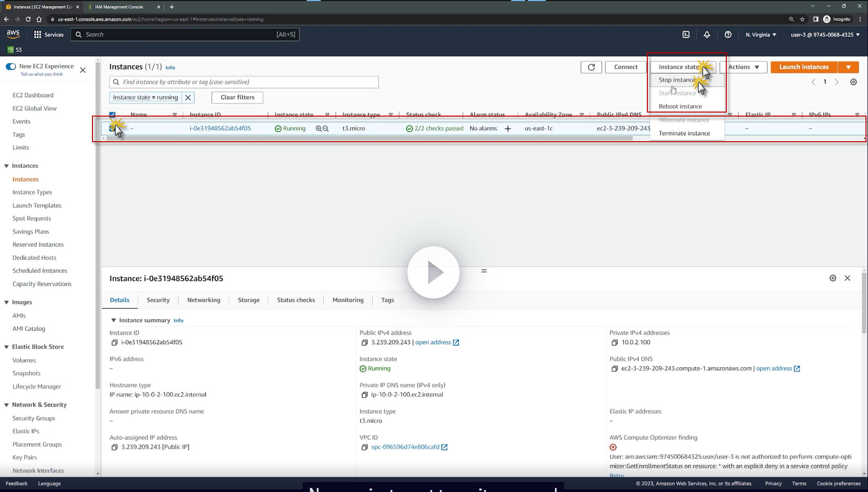Open instance i-0e31948562ab54f05 link in table

(x=220, y=129)
